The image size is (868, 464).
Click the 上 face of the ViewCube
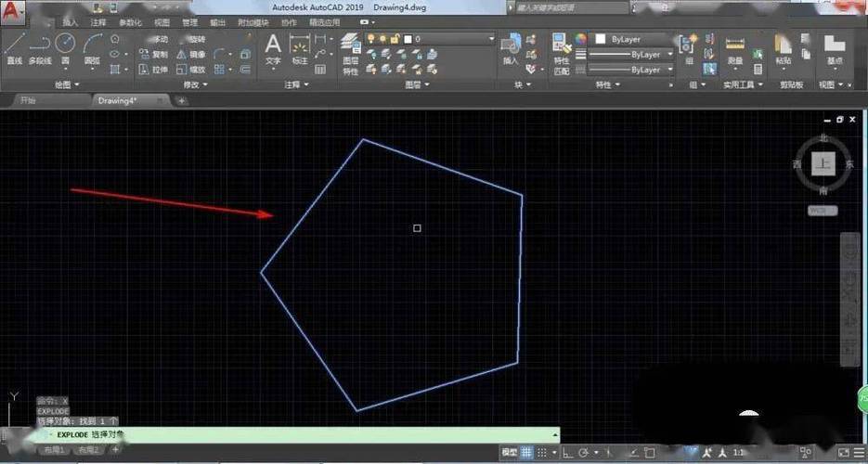822,164
